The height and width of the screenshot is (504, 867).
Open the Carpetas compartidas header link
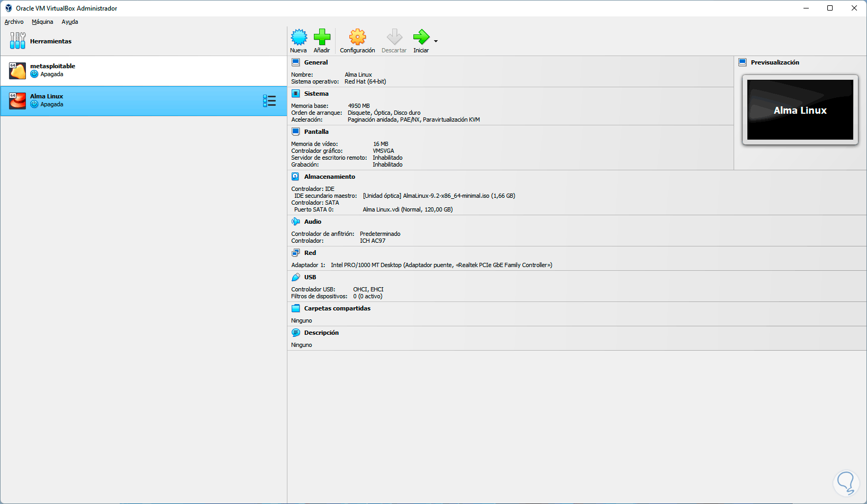click(337, 308)
